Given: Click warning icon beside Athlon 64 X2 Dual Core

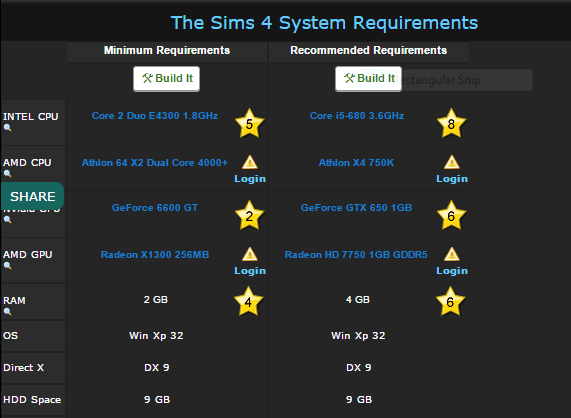Looking at the screenshot, I should tap(250, 162).
